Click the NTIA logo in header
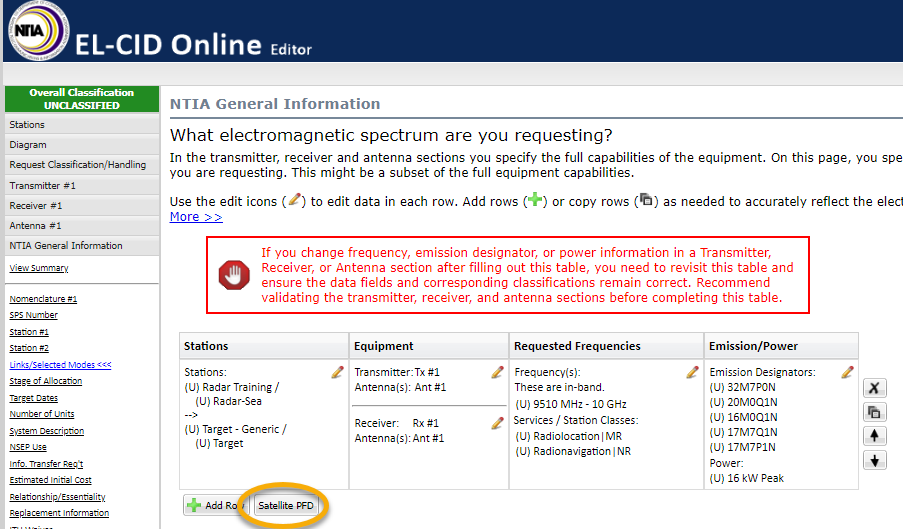The image size is (903, 529). point(37,32)
